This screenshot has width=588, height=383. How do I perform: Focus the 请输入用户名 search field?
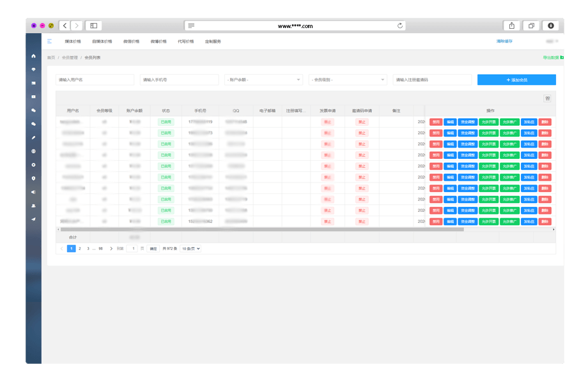95,80
